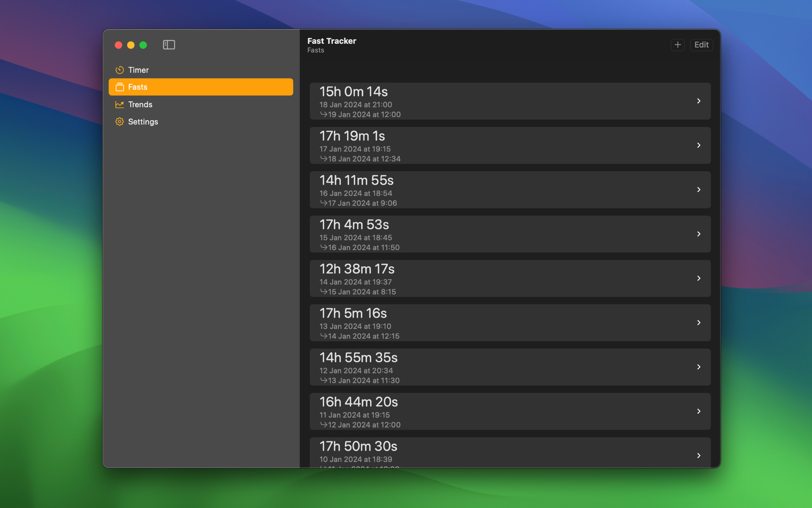Screen dimensions: 812x508
Task: Click the Fasts stack icon
Action: coord(120,87)
